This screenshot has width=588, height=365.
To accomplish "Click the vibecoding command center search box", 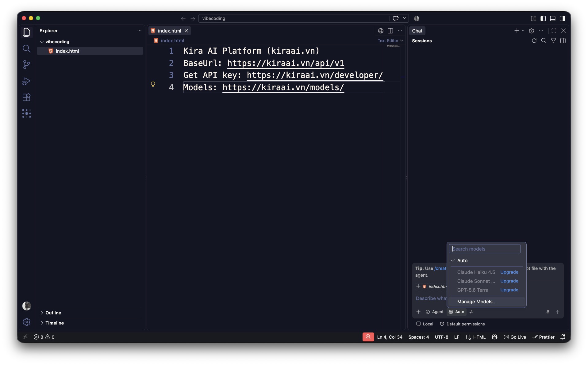I will tap(294, 18).
